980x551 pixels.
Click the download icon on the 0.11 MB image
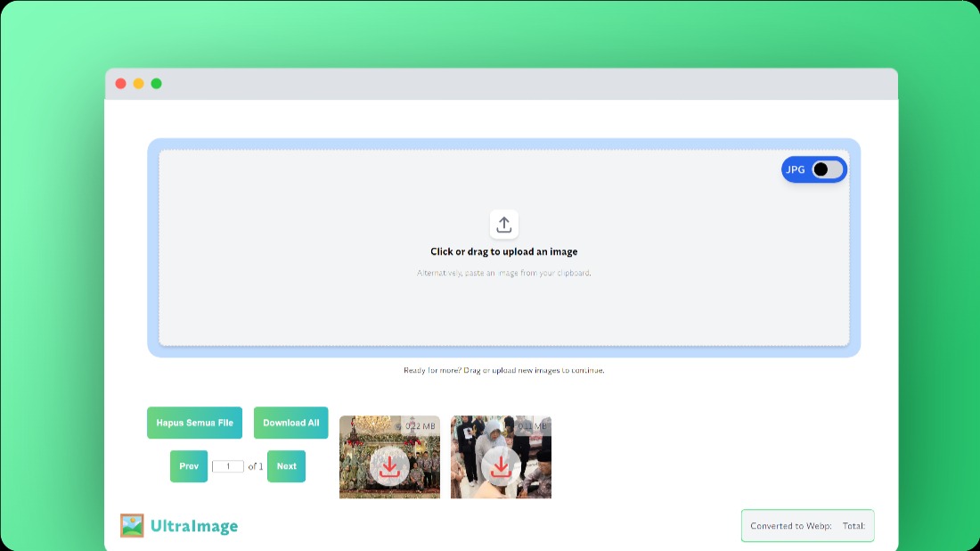coord(501,465)
